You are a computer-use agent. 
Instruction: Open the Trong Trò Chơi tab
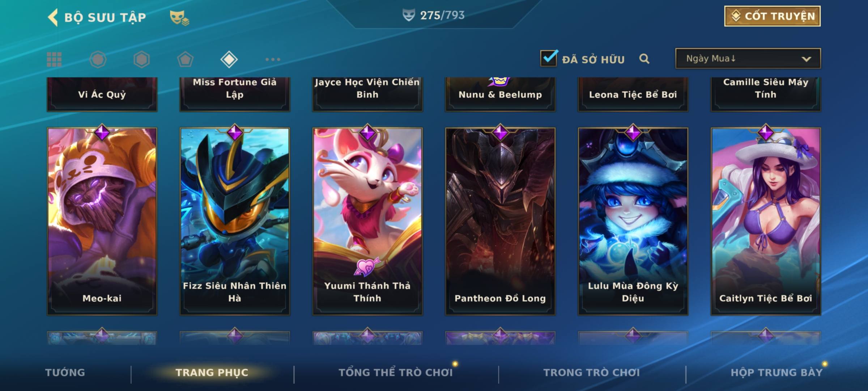click(x=591, y=373)
